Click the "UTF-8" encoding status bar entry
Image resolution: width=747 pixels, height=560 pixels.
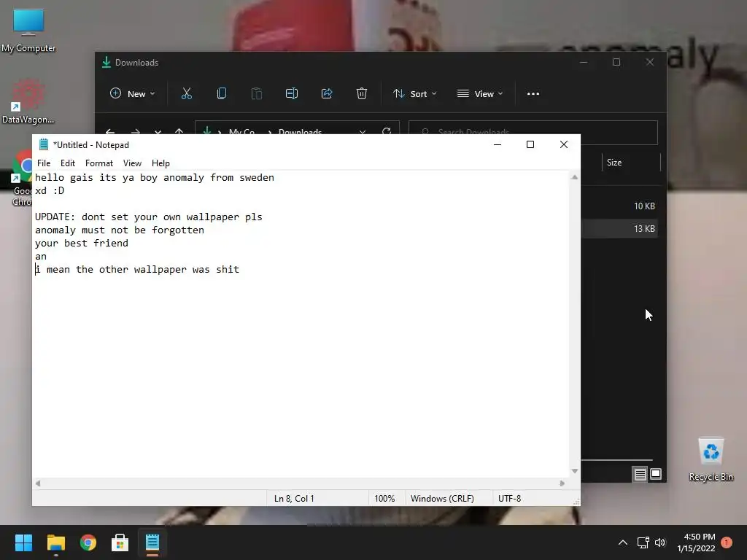[x=509, y=499]
